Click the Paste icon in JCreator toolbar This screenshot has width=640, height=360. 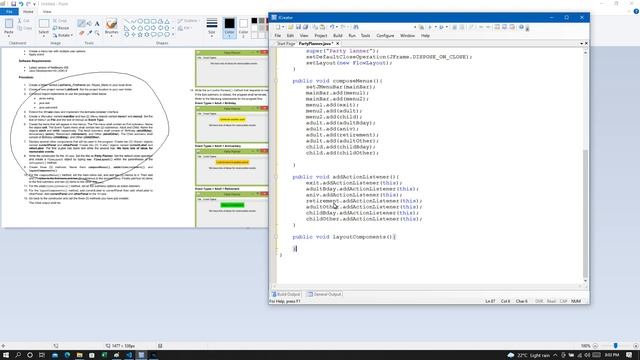pos(322,27)
